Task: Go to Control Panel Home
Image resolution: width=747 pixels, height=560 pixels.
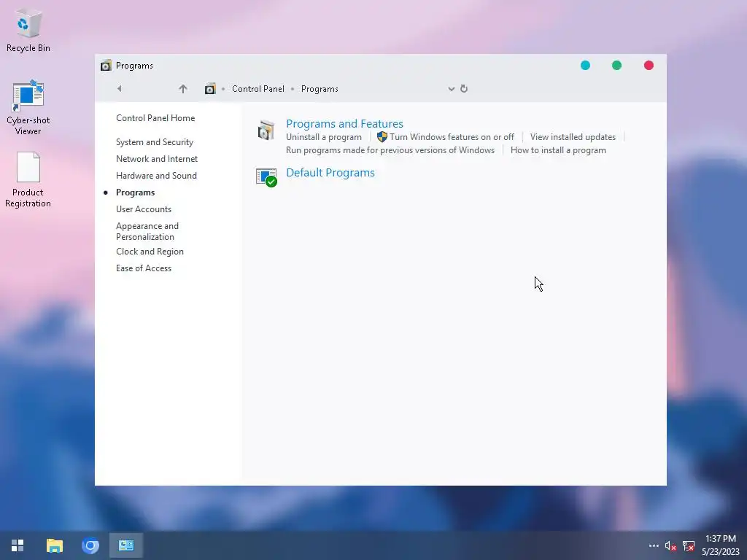Action: (155, 117)
